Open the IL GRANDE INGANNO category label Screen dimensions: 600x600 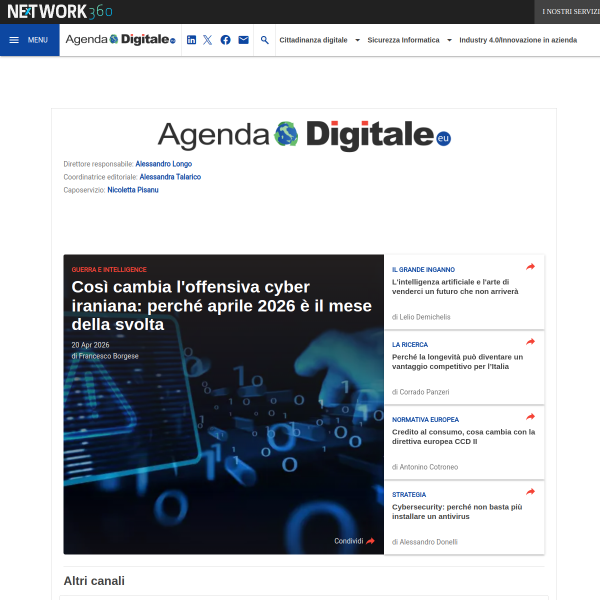(x=423, y=269)
